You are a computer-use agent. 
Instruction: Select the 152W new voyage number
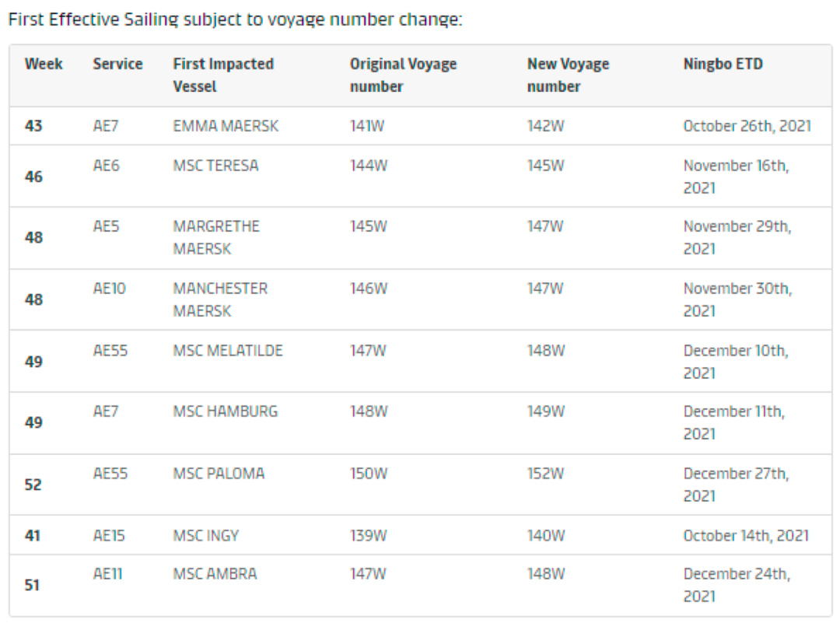[x=546, y=474]
